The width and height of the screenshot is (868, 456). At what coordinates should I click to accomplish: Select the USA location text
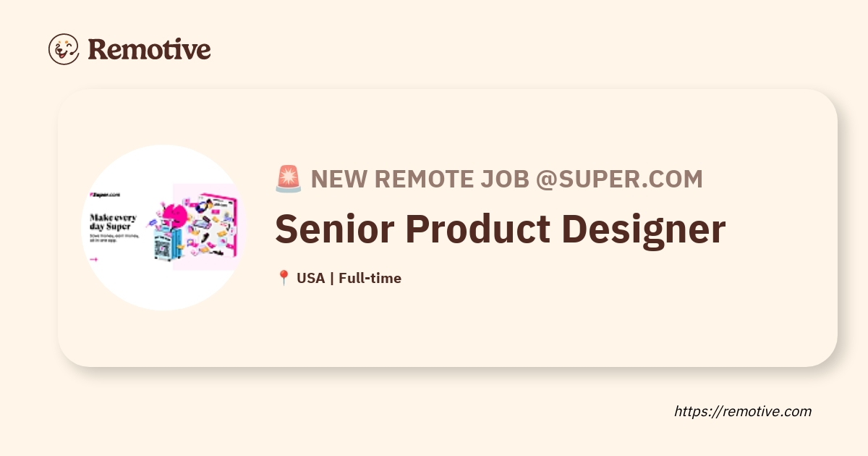coord(311,278)
